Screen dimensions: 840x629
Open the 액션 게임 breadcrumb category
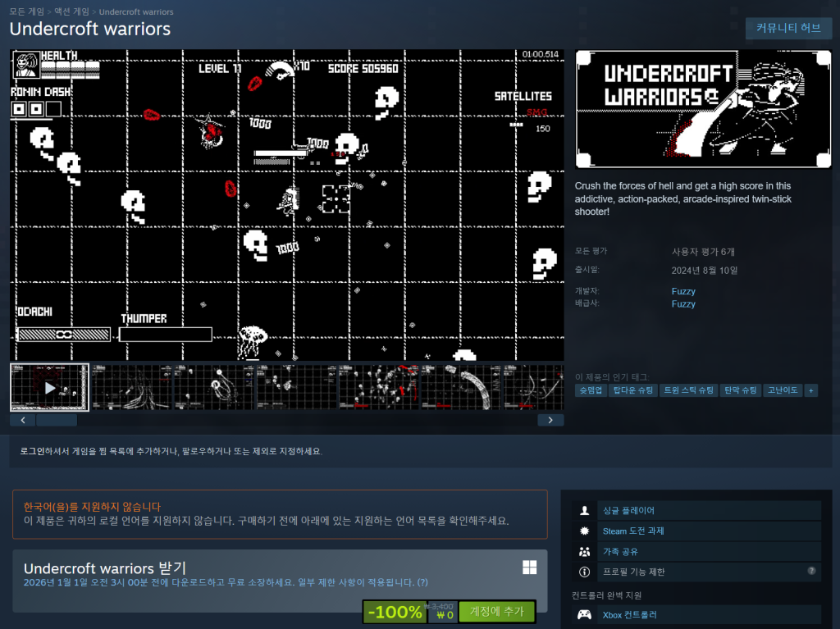71,12
